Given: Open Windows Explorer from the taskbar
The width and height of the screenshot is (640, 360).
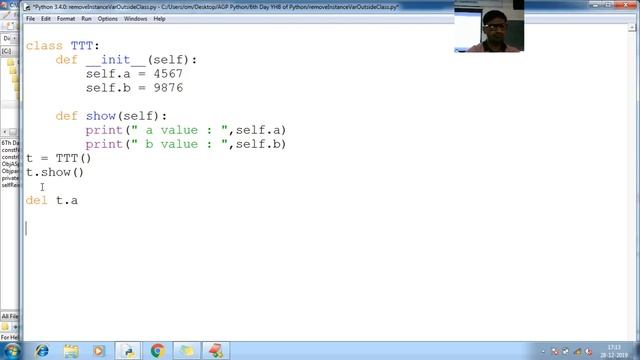Looking at the screenshot, I should [71, 351].
